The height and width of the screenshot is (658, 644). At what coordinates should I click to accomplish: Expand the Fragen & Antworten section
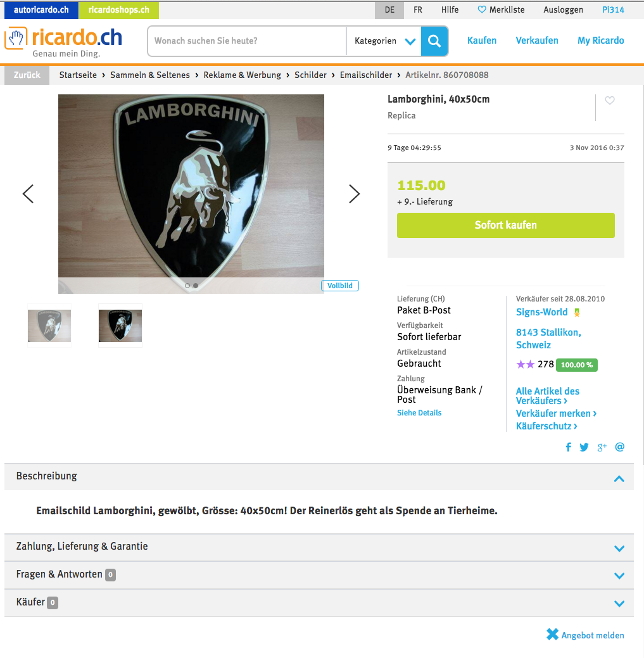[319, 575]
